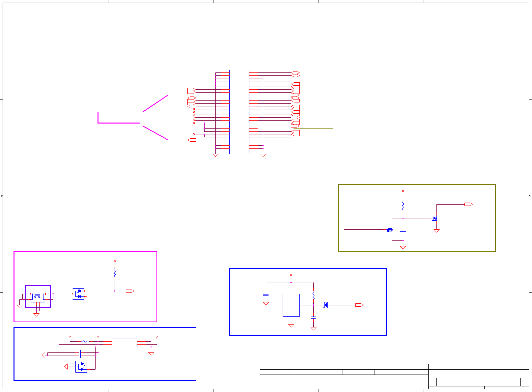Select the capacitor in the olive frame

tap(403, 231)
